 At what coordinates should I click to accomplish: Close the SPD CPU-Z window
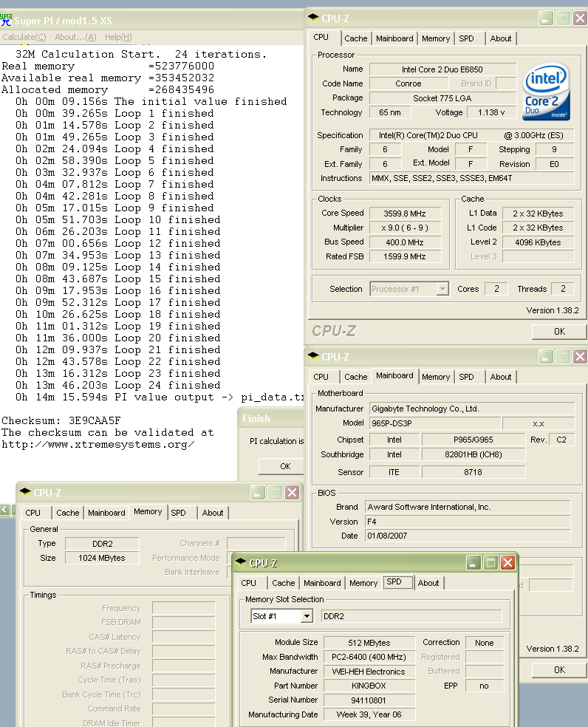507,563
